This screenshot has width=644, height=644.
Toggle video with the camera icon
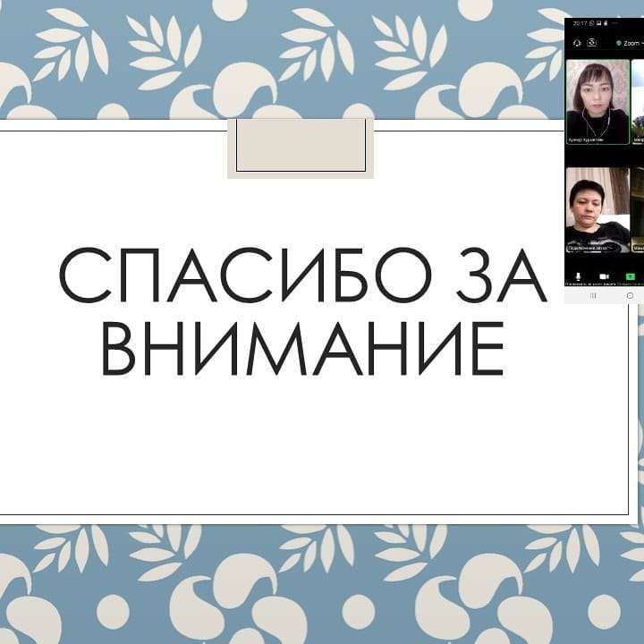click(604, 276)
